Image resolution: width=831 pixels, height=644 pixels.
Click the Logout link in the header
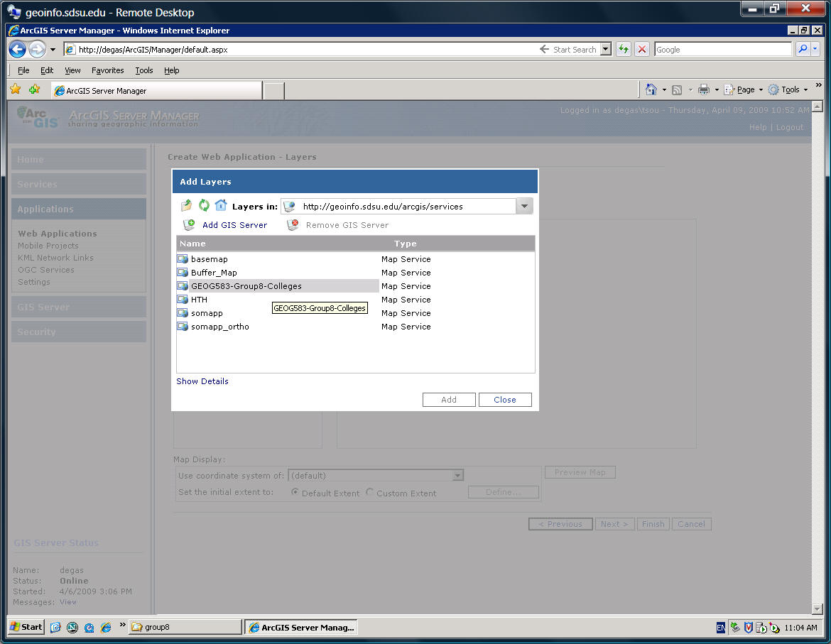point(790,127)
